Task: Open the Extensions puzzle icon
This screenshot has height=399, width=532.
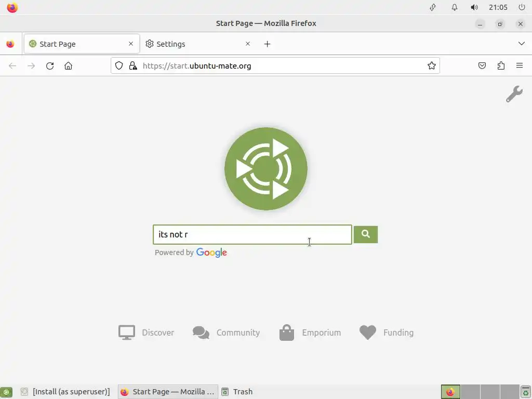Action: click(501, 66)
